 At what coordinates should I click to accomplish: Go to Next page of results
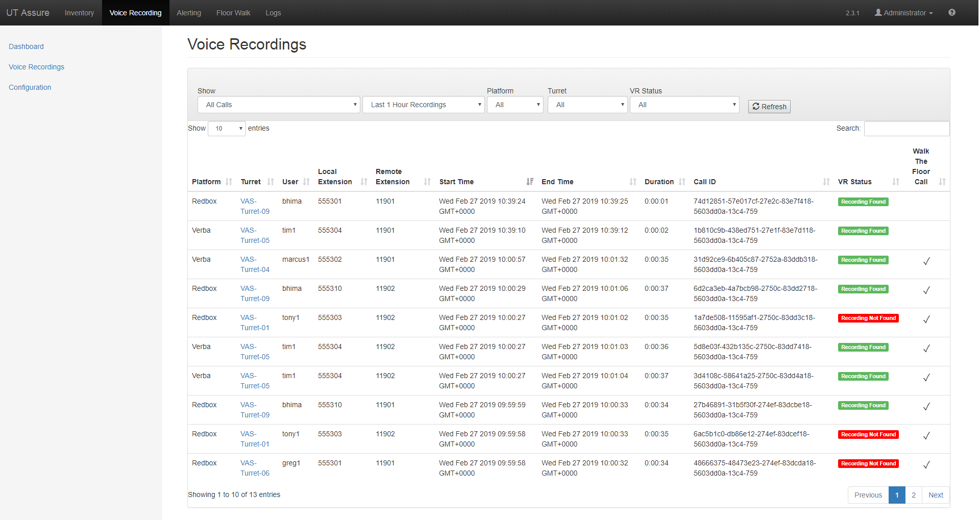pyautogui.click(x=936, y=495)
